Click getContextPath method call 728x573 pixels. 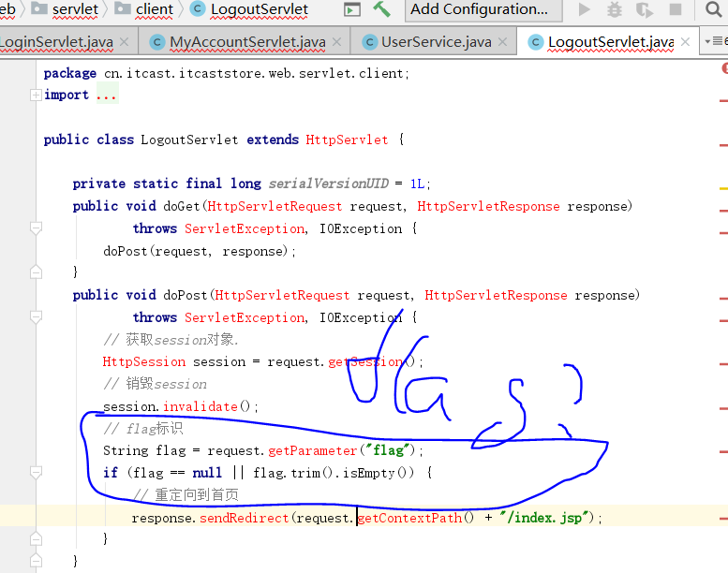coord(410,518)
